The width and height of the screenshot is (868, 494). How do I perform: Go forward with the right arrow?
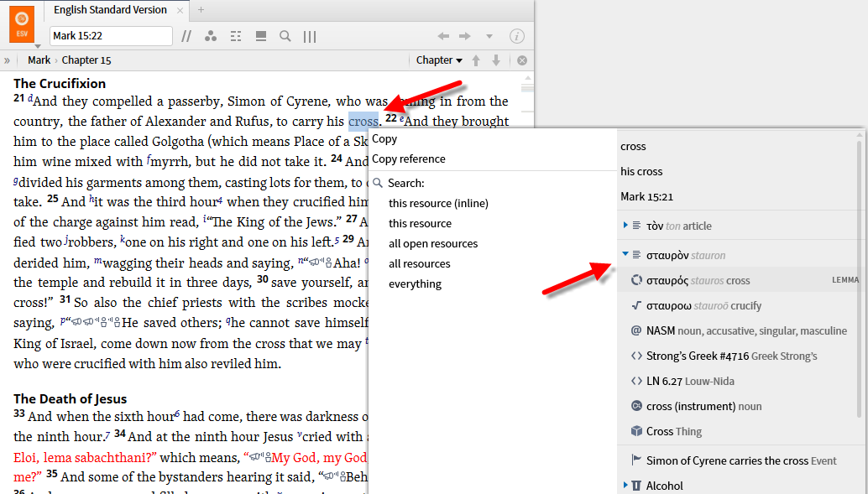[465, 36]
